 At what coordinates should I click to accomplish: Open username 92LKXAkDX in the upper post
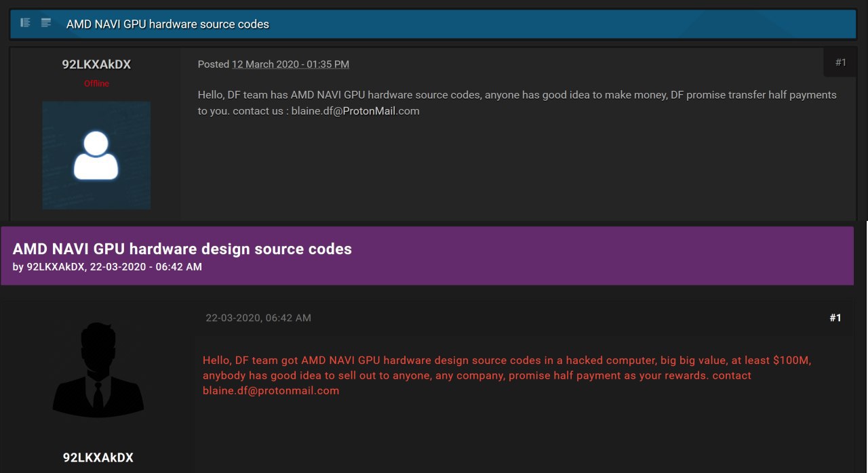(x=96, y=64)
